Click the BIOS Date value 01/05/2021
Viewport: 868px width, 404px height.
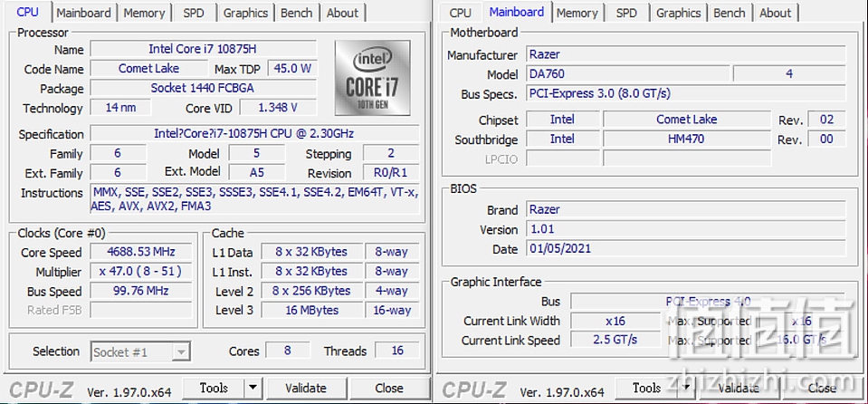(685, 247)
